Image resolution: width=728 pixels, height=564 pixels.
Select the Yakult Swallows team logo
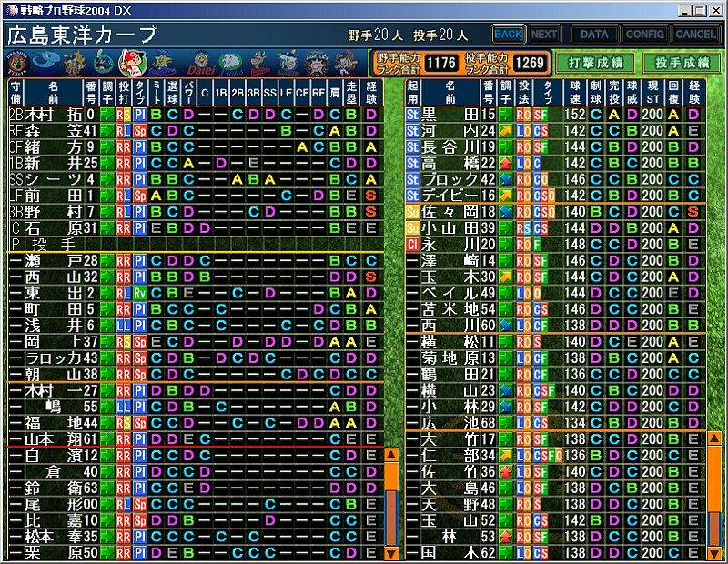(x=103, y=63)
